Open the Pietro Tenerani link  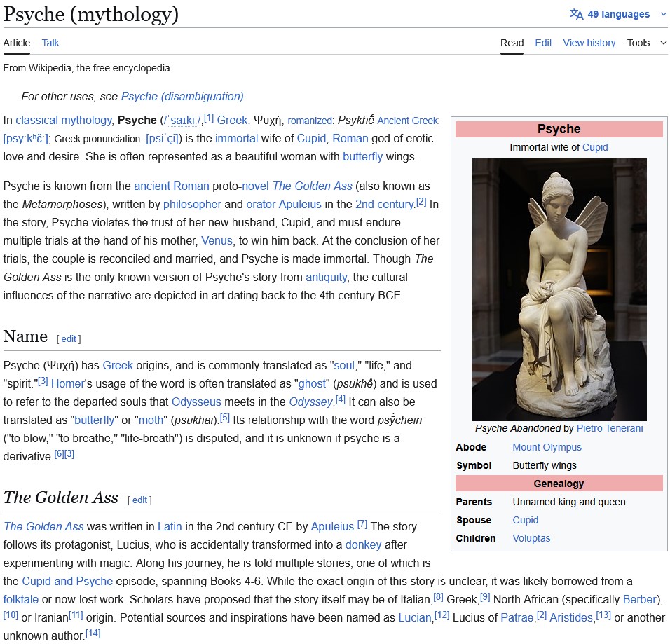[x=609, y=428]
